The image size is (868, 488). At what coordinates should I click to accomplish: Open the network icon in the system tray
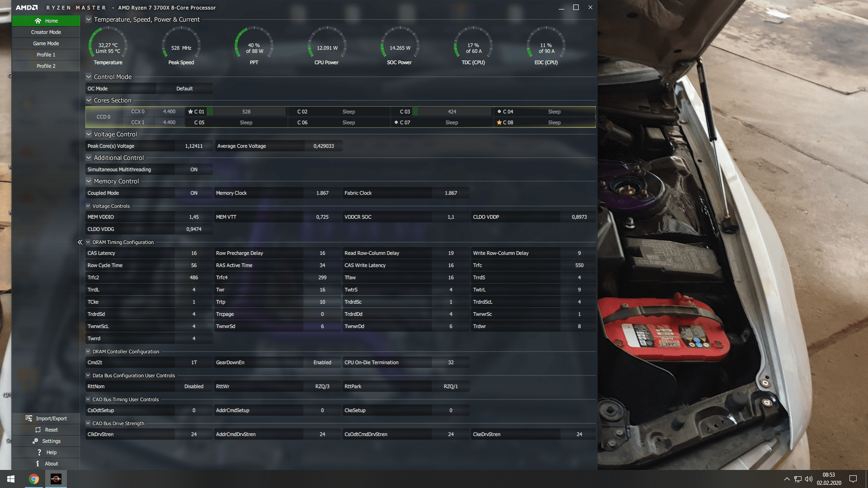pyautogui.click(x=798, y=479)
